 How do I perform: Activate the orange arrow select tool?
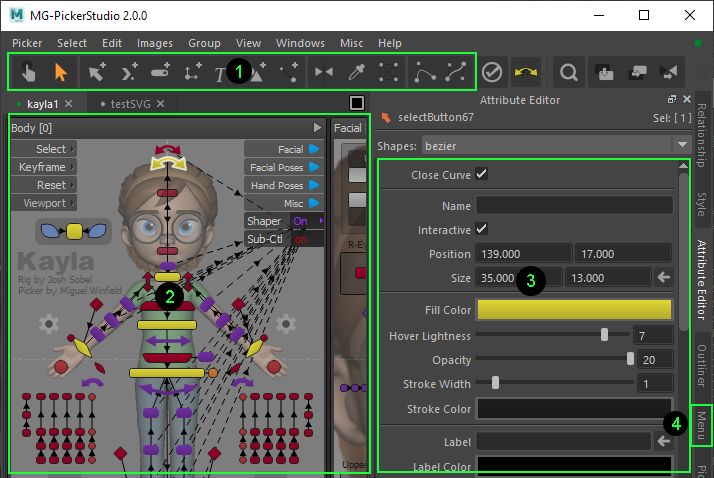[60, 72]
